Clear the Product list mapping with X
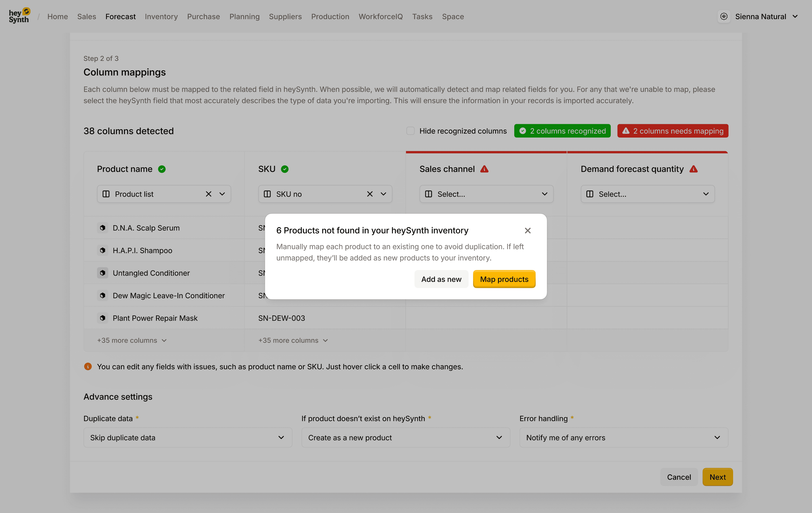This screenshot has width=812, height=513. point(208,194)
